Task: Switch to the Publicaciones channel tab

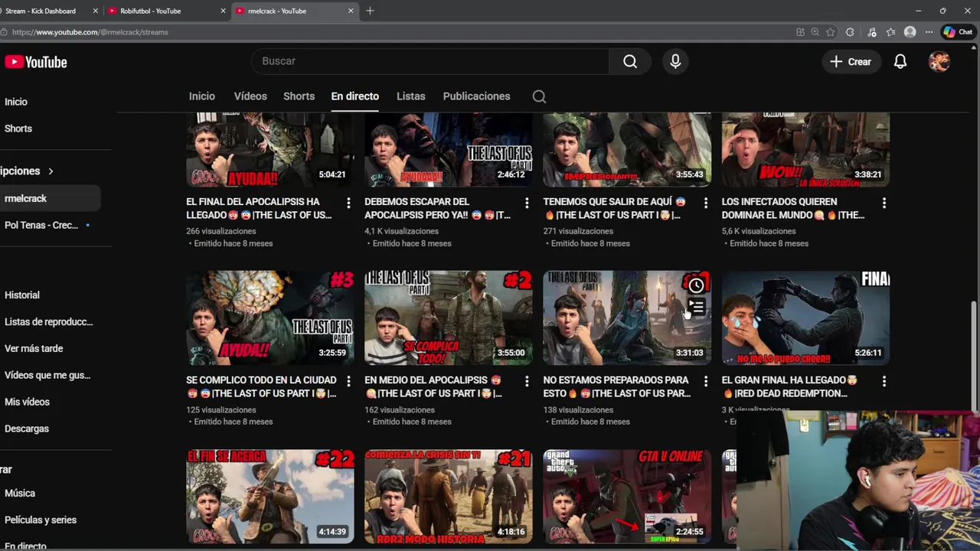Action: [476, 96]
